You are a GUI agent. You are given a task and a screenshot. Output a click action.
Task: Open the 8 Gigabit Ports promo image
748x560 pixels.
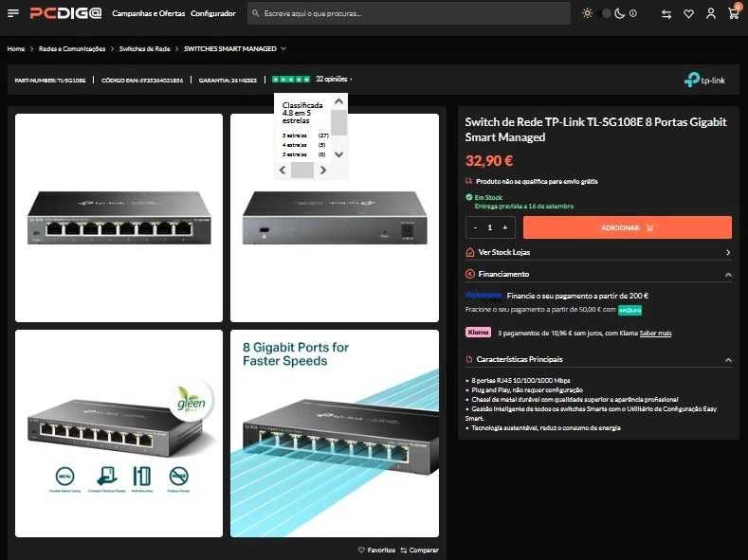(x=335, y=433)
